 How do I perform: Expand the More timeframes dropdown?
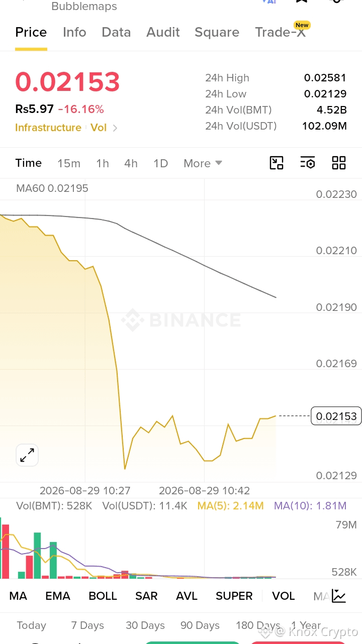(x=203, y=163)
